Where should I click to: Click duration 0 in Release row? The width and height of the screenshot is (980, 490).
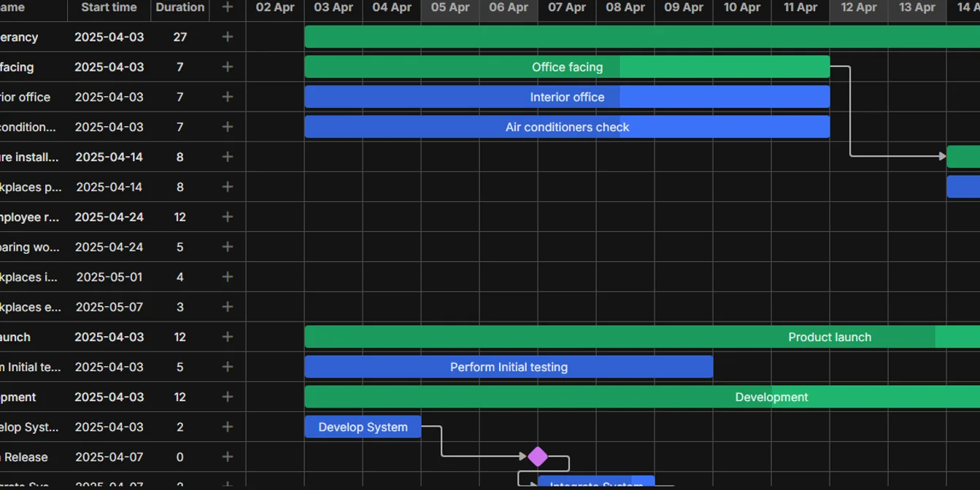(180, 457)
